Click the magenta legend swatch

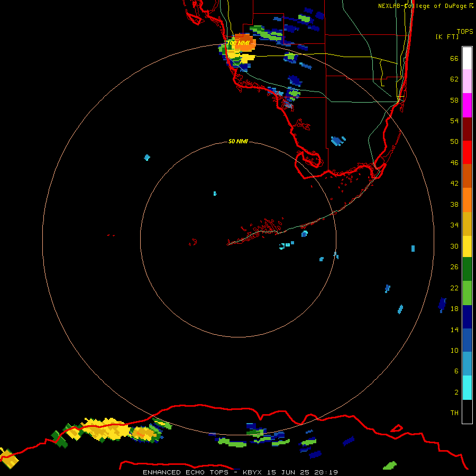point(467,105)
